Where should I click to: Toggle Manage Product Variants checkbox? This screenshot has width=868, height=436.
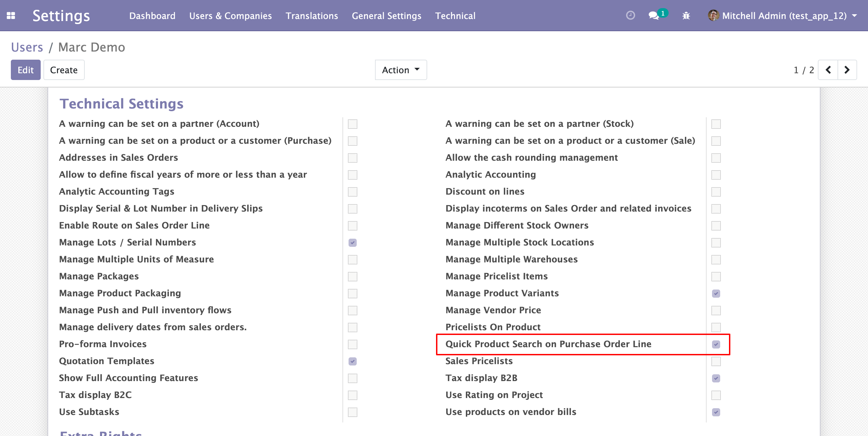[716, 294]
